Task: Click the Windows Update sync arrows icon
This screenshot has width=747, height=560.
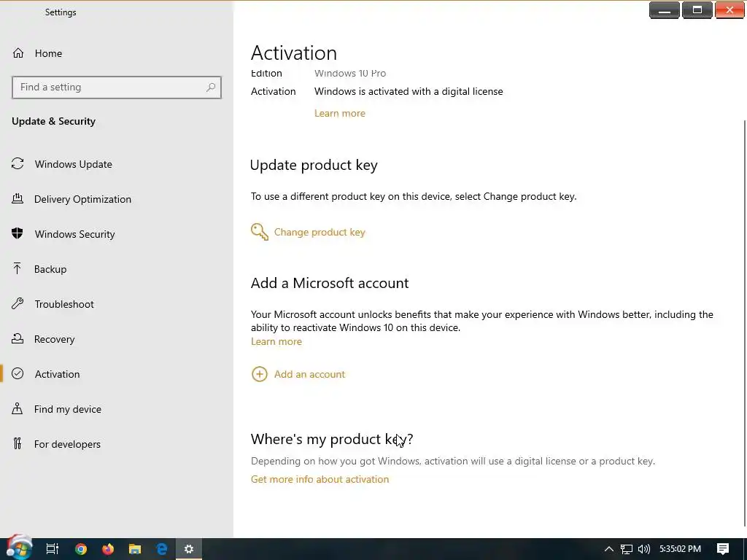Action: [18, 164]
